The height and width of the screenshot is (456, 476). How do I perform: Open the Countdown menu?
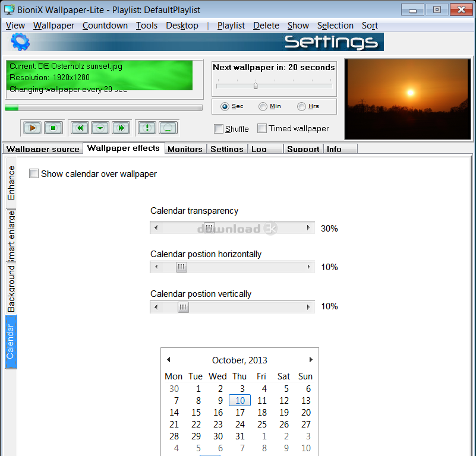[105, 26]
